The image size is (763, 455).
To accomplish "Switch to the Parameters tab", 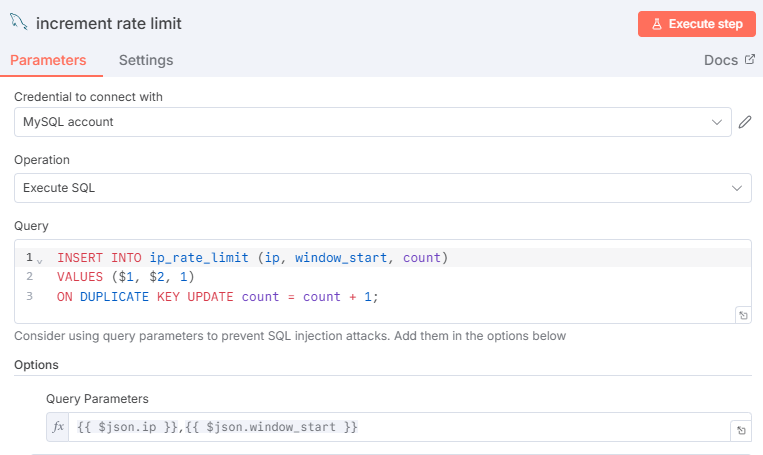I will (48, 60).
